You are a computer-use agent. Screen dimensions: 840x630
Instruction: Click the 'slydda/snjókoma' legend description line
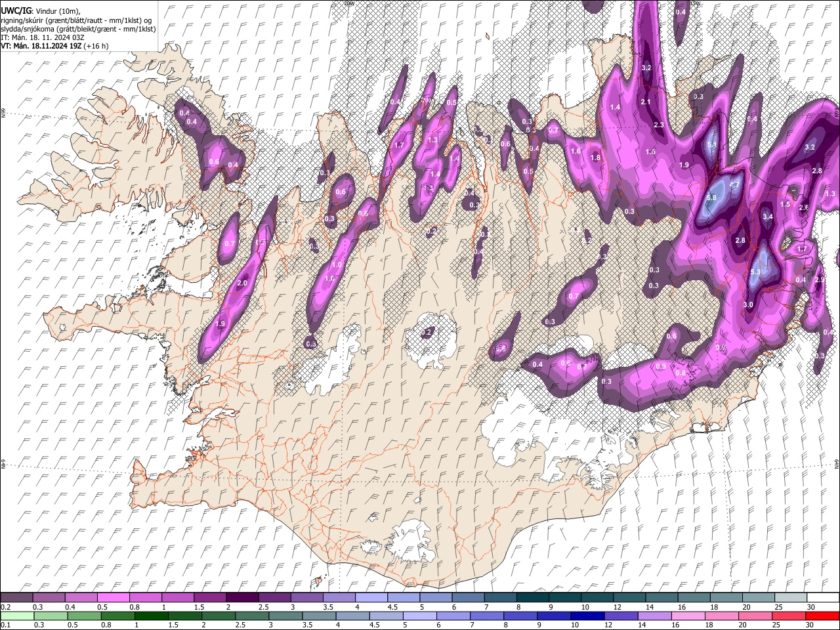[x=78, y=29]
